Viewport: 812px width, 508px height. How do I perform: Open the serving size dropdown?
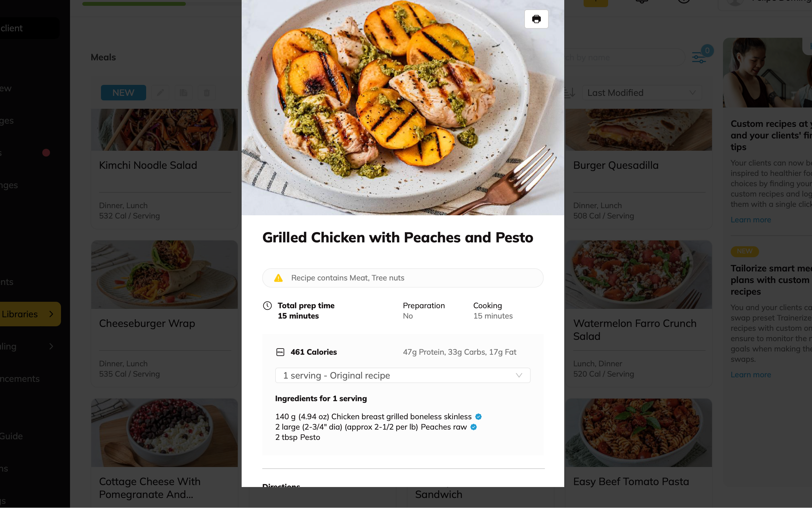(x=402, y=375)
